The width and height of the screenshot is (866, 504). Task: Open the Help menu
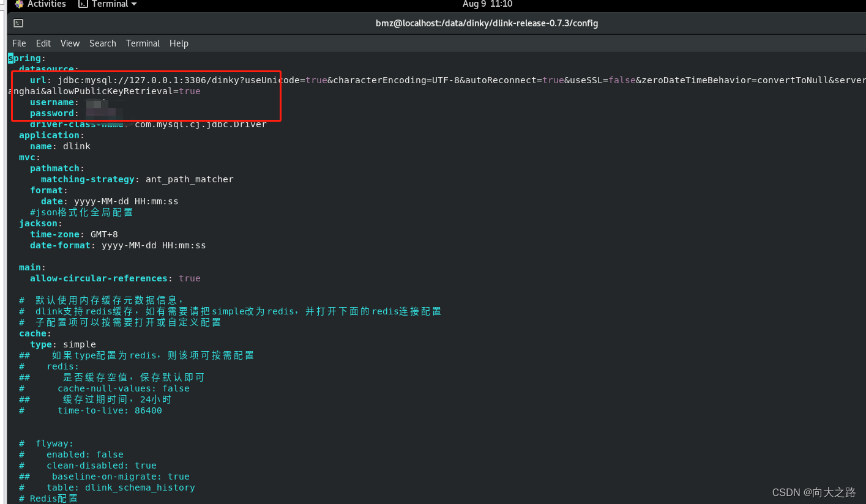point(179,43)
